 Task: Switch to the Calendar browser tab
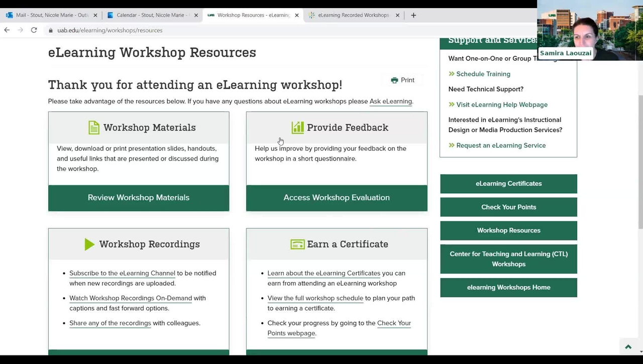(x=150, y=15)
